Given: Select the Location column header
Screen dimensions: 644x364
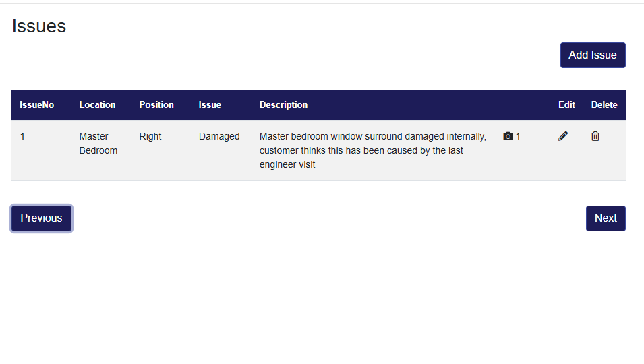Looking at the screenshot, I should [97, 105].
